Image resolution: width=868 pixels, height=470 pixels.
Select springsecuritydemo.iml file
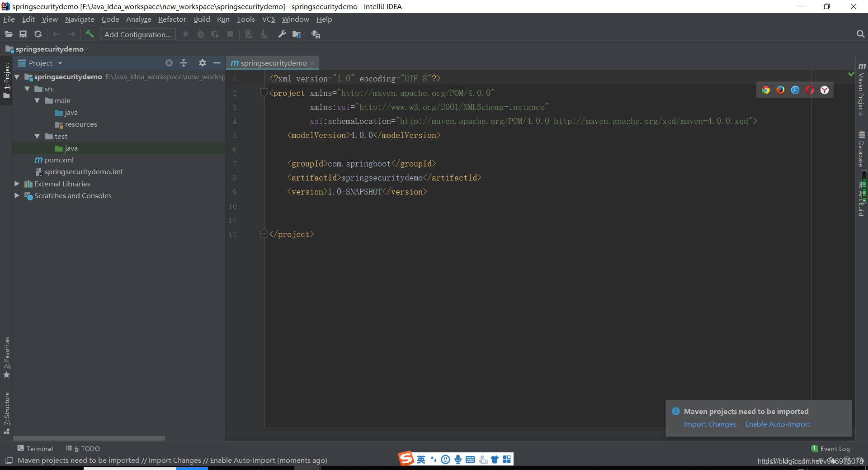click(x=79, y=172)
